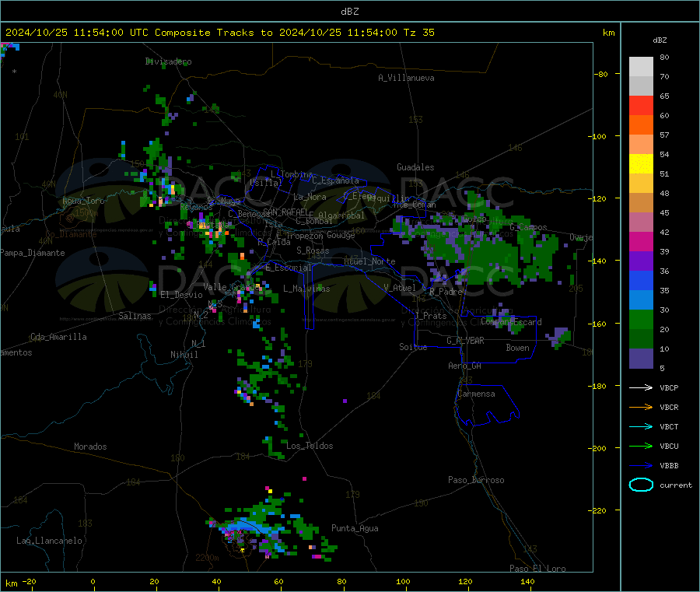
Task: Click the 'L_Tombina' map label
Action: (292, 174)
